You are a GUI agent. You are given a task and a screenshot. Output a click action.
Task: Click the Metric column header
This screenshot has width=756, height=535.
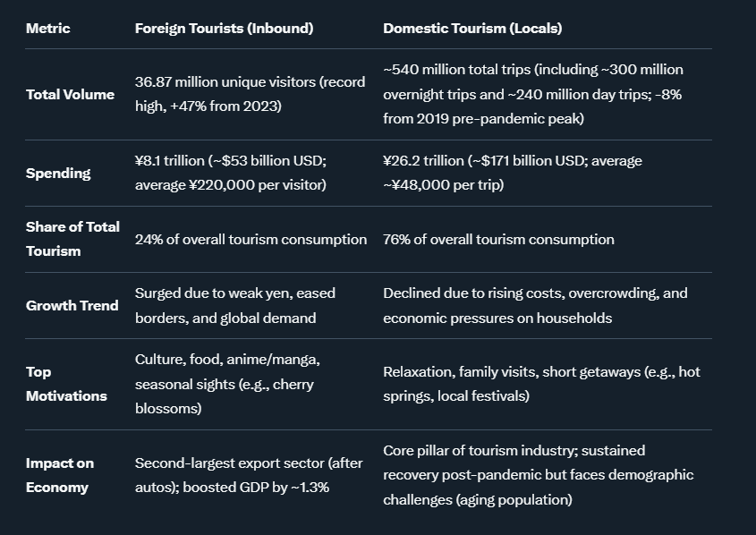tap(47, 29)
